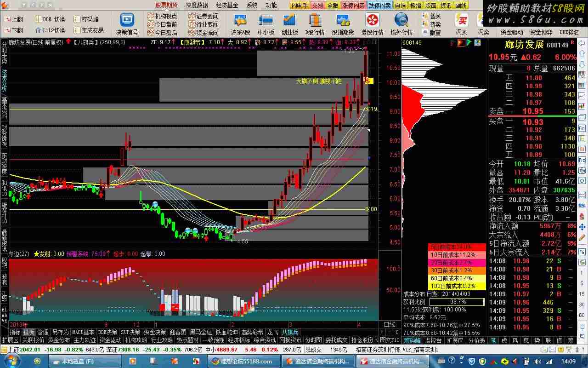
Task: Open the 资金流向 link
Action: click(x=204, y=33)
